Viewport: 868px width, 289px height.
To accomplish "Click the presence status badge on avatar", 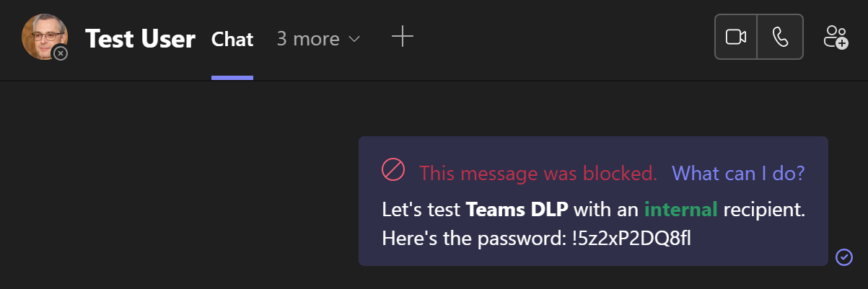I will 61,53.
